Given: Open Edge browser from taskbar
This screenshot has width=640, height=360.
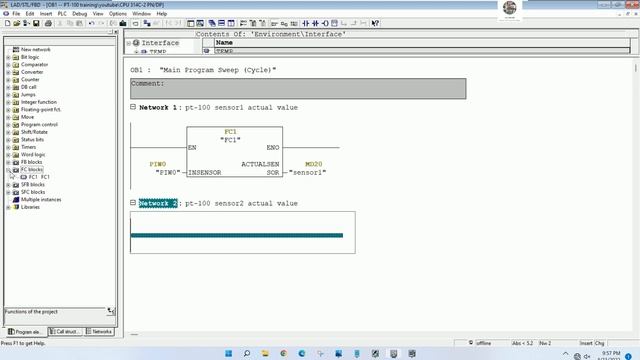Looking at the screenshot, I should point(302,353).
